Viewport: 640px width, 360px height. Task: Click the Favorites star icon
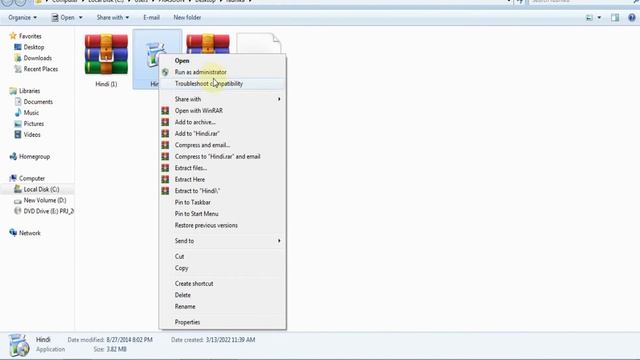tap(13, 36)
